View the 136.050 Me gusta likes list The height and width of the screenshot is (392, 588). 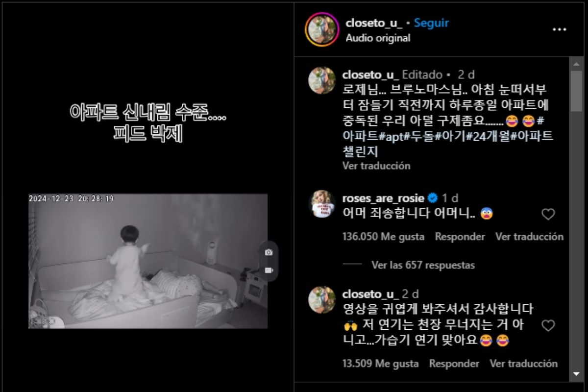(x=384, y=236)
